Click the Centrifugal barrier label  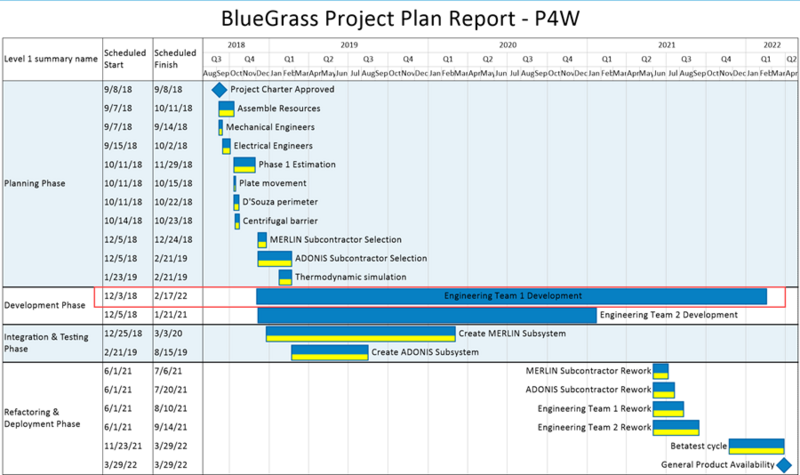[x=280, y=221]
